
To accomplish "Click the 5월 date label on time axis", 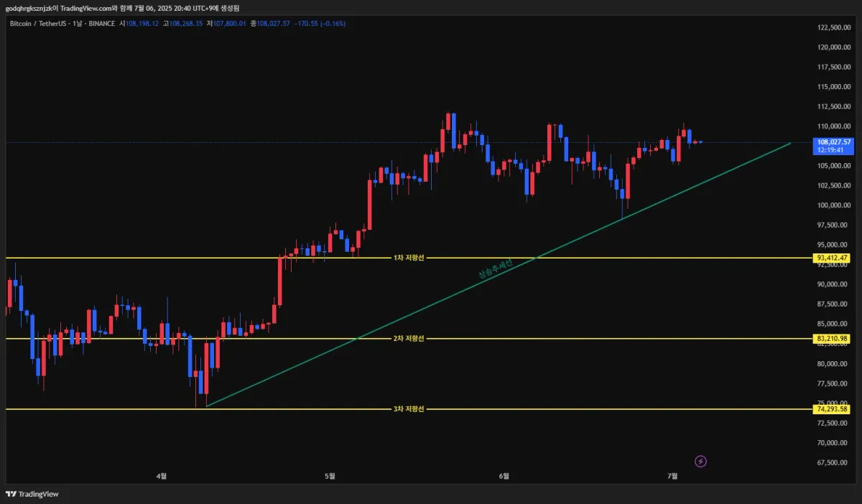I will coord(330,475).
